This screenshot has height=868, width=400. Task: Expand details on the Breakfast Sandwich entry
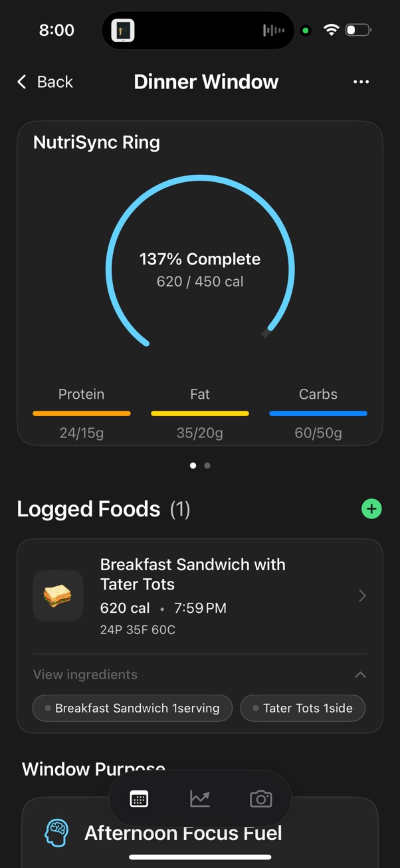(x=362, y=596)
